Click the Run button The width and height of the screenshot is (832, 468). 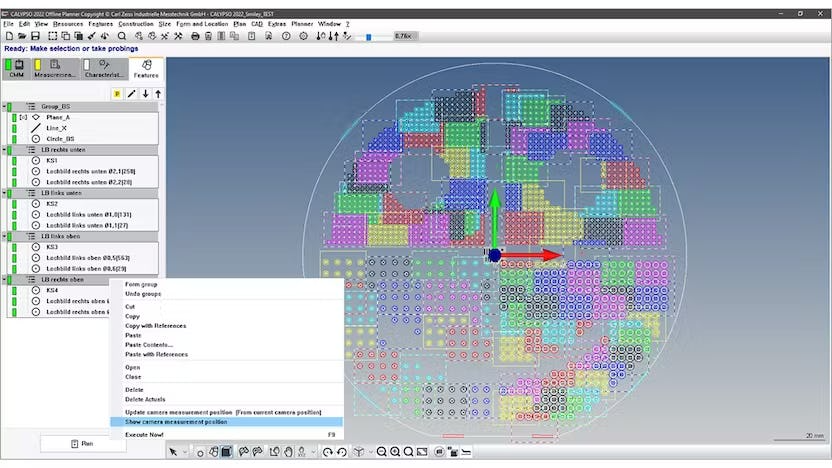(x=83, y=444)
